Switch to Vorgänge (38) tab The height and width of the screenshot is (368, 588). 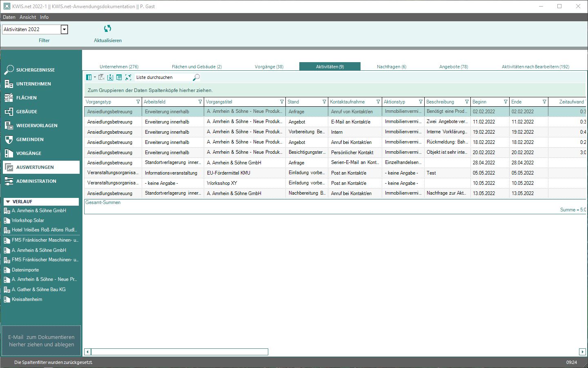pos(269,67)
